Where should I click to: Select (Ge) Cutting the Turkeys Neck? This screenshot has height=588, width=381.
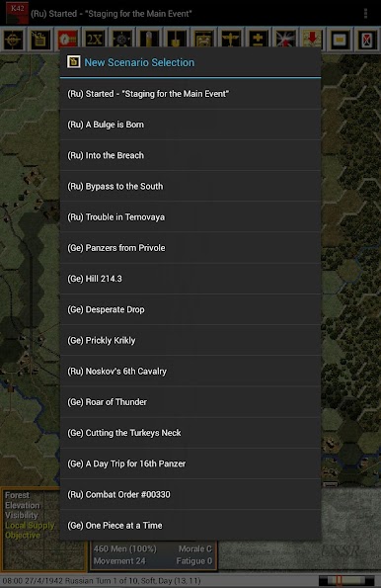coord(190,433)
